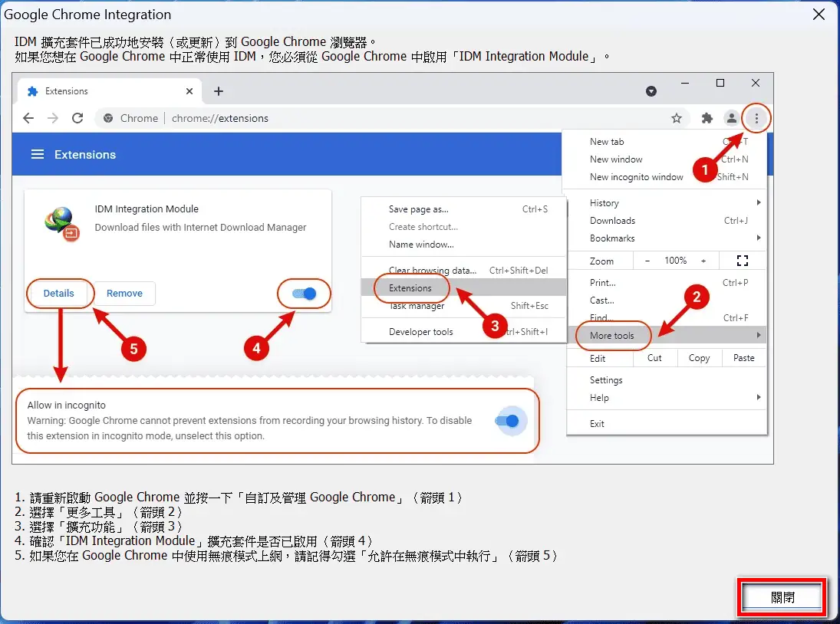Decrease zoom with the minus button
The width and height of the screenshot is (840, 624).
tap(647, 261)
